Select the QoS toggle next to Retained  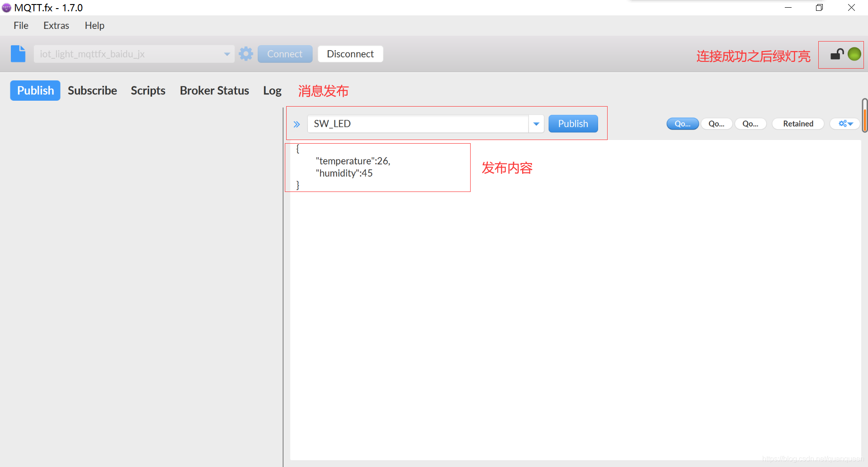[x=750, y=124]
